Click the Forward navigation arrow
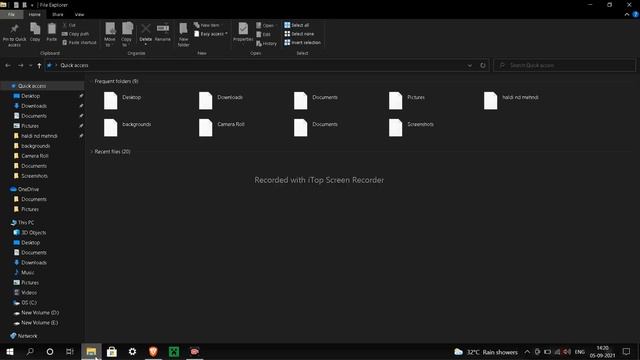The width and height of the screenshot is (640, 360). tap(20, 65)
